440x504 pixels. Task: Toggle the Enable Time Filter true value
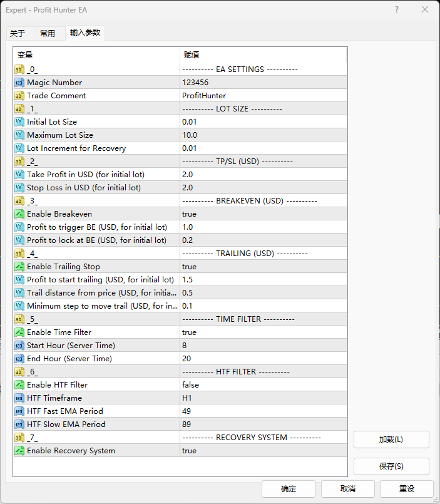pos(263,332)
